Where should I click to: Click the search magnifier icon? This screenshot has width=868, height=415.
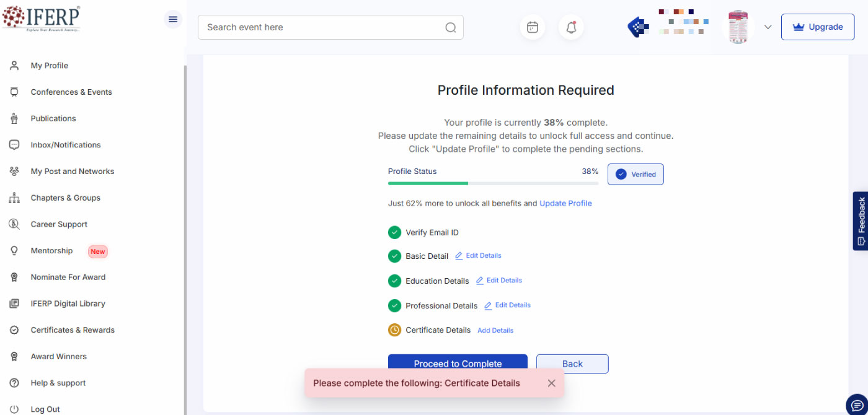click(450, 27)
